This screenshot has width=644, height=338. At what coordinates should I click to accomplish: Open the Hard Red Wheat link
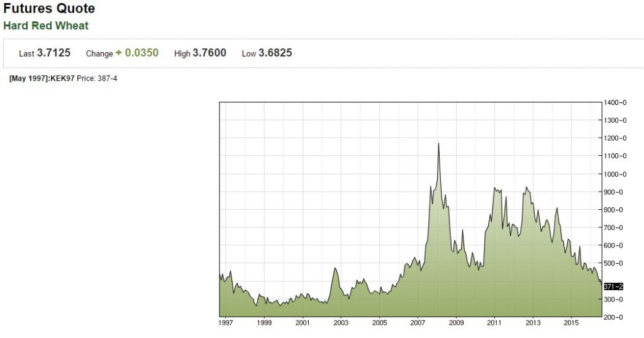click(x=46, y=26)
